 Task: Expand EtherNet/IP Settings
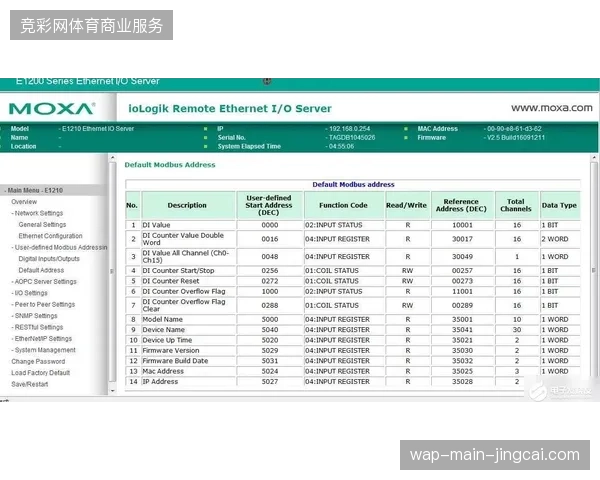tap(43, 339)
